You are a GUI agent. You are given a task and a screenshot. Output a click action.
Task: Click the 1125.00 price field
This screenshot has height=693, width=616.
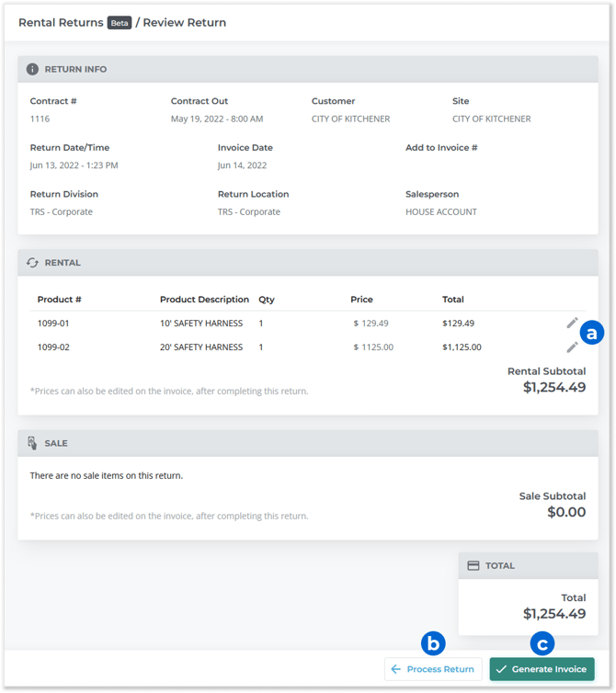pyautogui.click(x=377, y=347)
